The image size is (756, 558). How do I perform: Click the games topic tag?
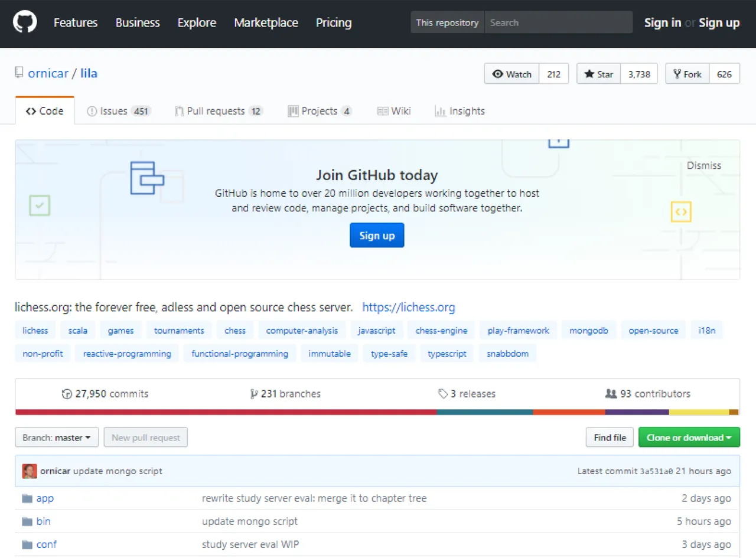point(121,330)
